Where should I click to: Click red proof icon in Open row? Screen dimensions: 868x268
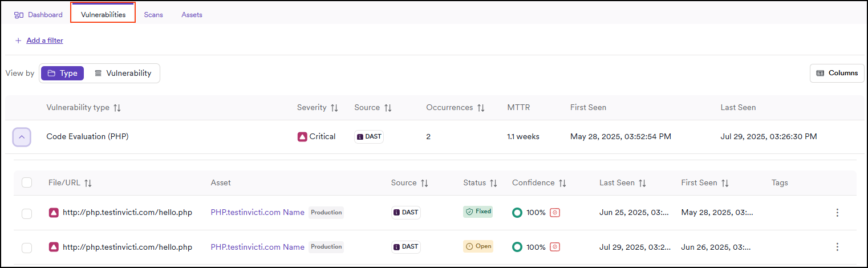click(555, 247)
